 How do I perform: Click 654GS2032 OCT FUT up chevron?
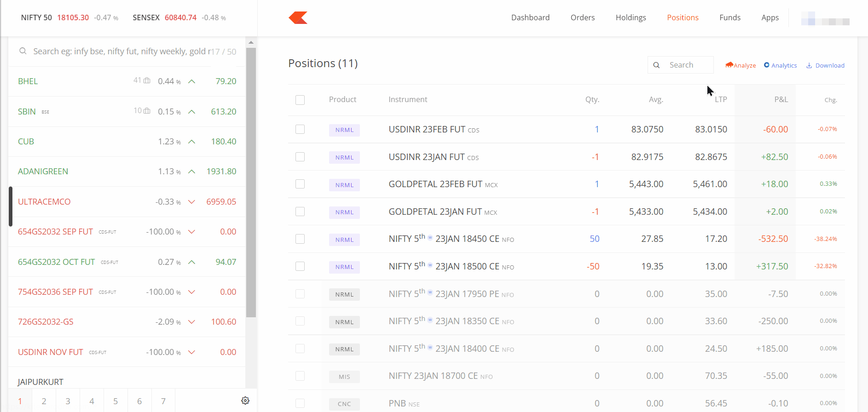pos(192,262)
